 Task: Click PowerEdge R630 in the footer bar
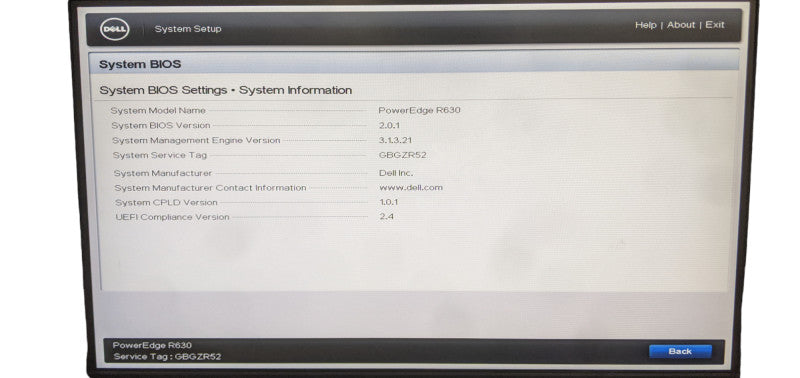(152, 345)
